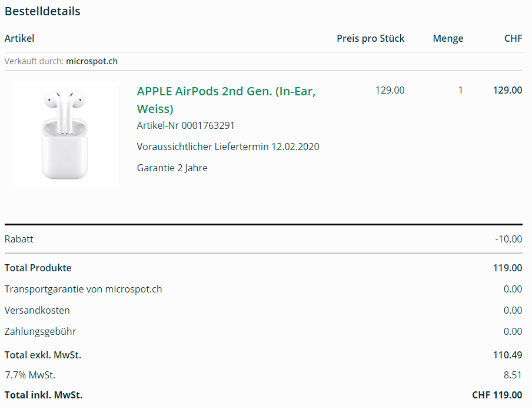
Task: Click the Versandkosten label
Action: (37, 310)
